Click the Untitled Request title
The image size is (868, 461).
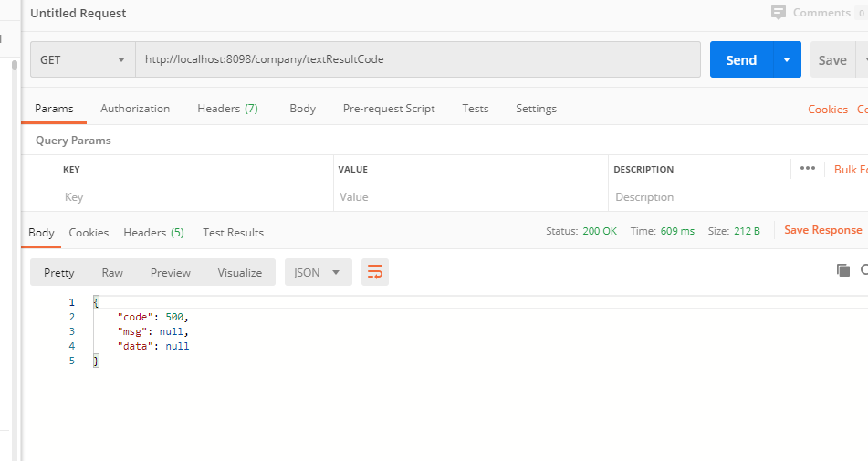[x=78, y=14]
